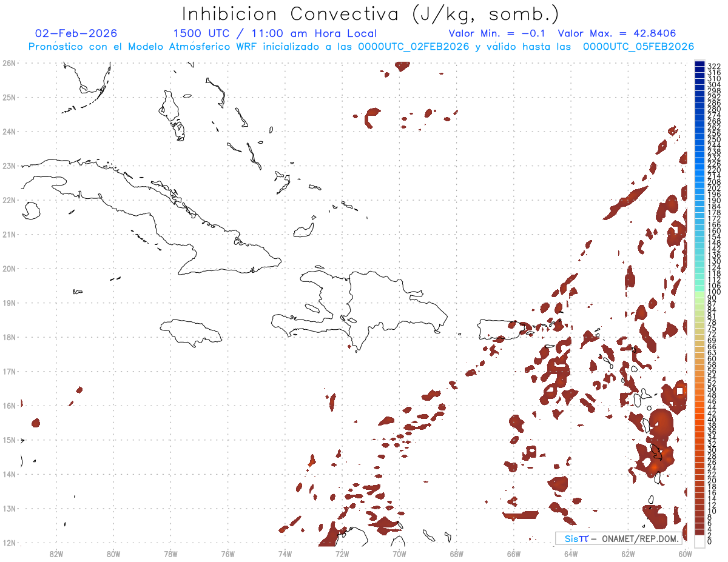Screen dimensions: 728x562
Task: Click the '19N' latitude label
Action: (9, 303)
